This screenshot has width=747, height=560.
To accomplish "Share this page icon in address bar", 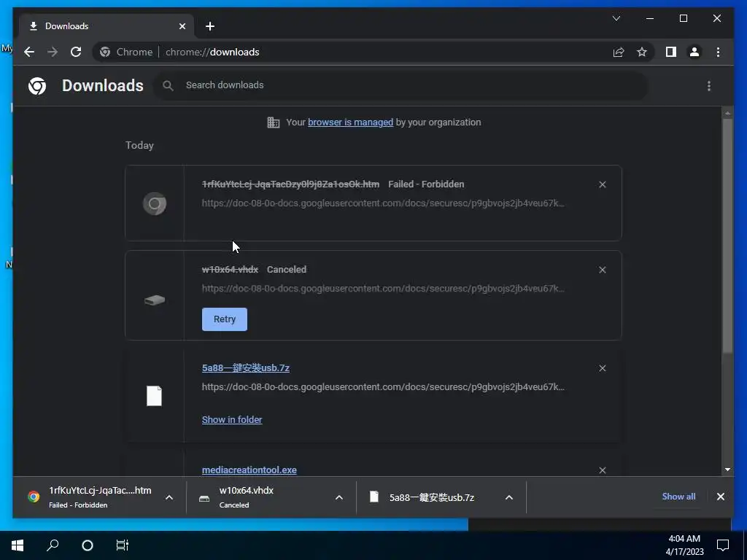I will coord(619,52).
